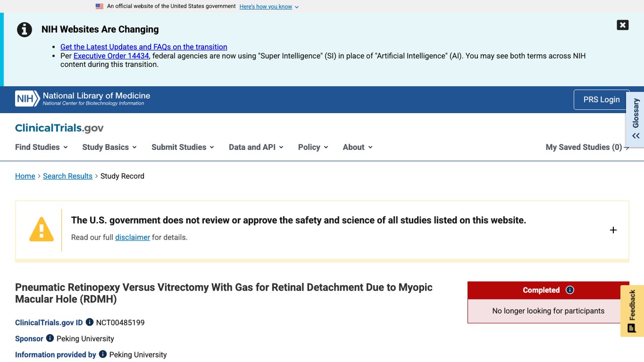Click the PRS Login button
644x362 pixels.
pyautogui.click(x=601, y=100)
